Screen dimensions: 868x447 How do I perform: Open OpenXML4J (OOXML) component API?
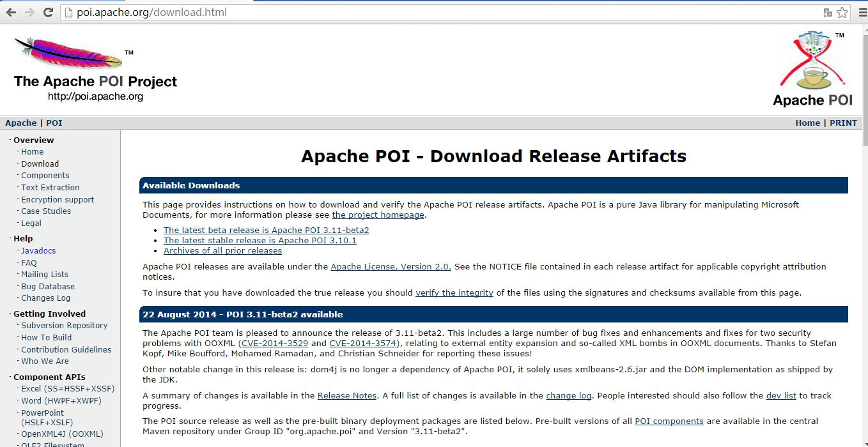tap(62, 434)
